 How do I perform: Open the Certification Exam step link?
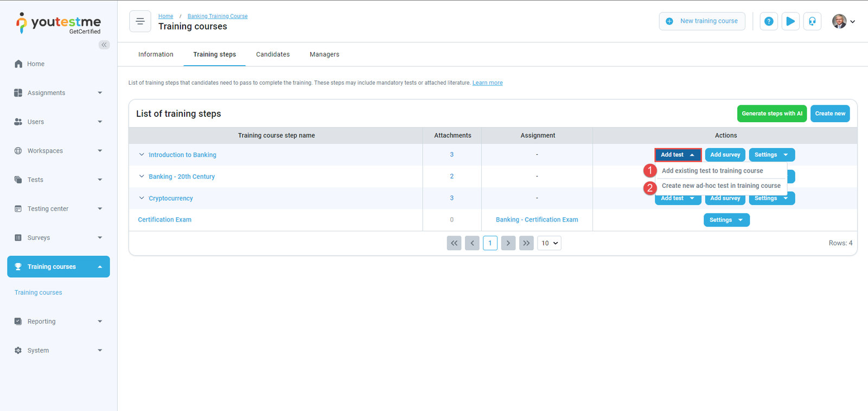coord(165,220)
